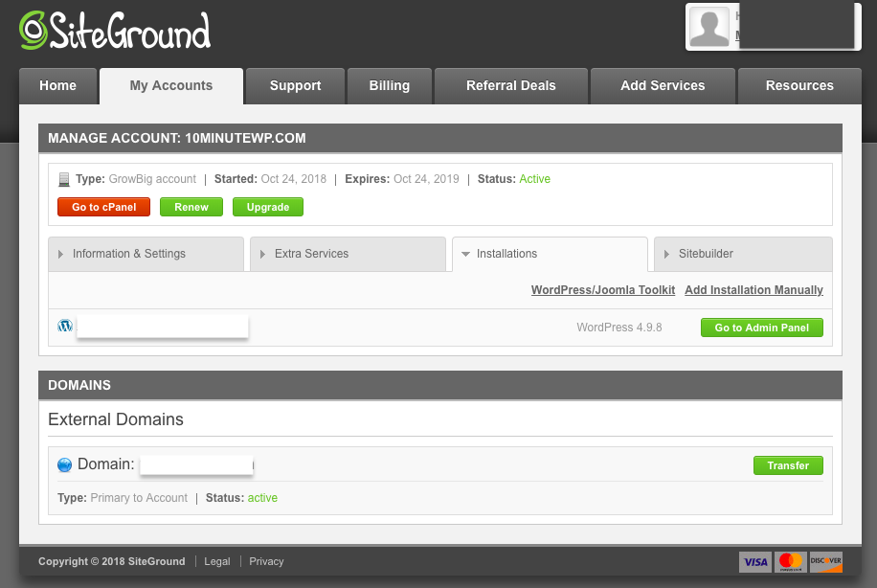Expand Information & Settings section
This screenshot has width=877, height=588.
tap(146, 254)
